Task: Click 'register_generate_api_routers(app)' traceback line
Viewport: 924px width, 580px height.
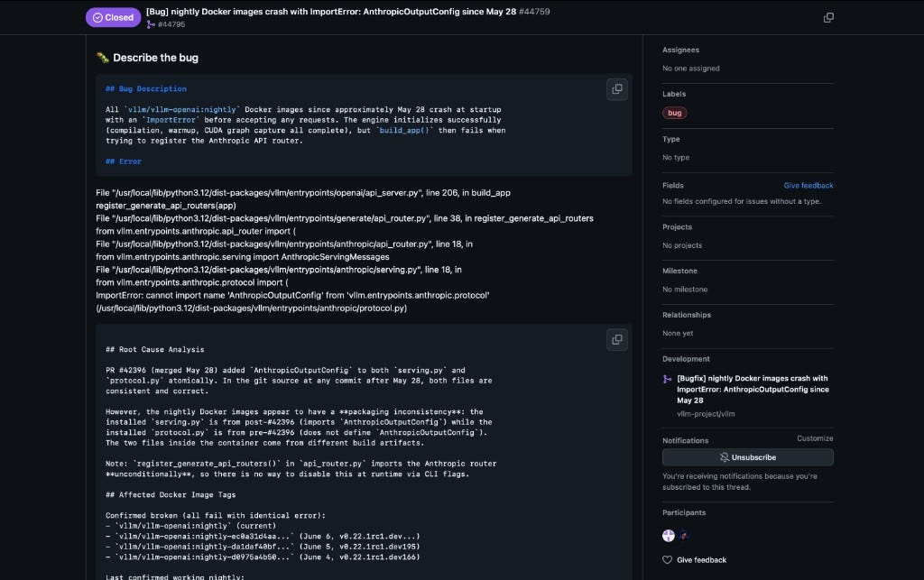Action: 166,206
